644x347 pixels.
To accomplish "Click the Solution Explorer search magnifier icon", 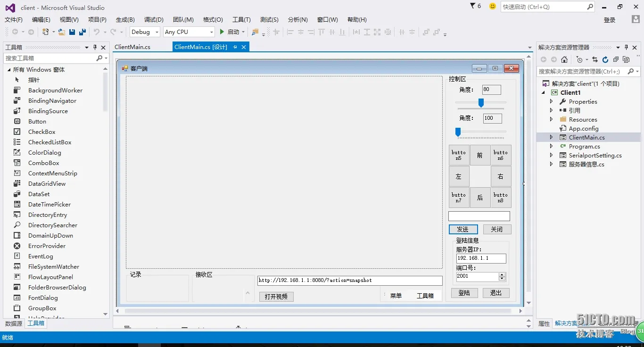I will tap(630, 71).
